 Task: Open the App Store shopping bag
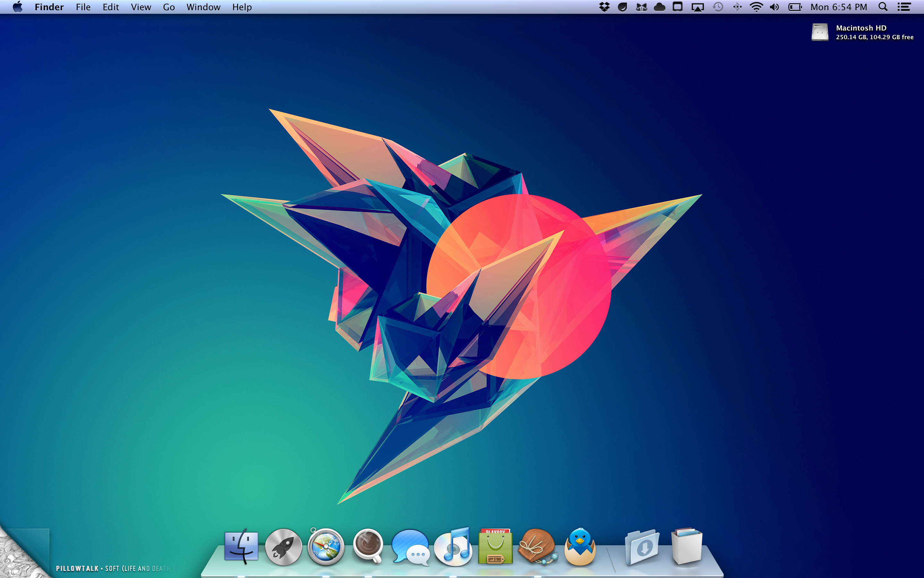tap(495, 546)
